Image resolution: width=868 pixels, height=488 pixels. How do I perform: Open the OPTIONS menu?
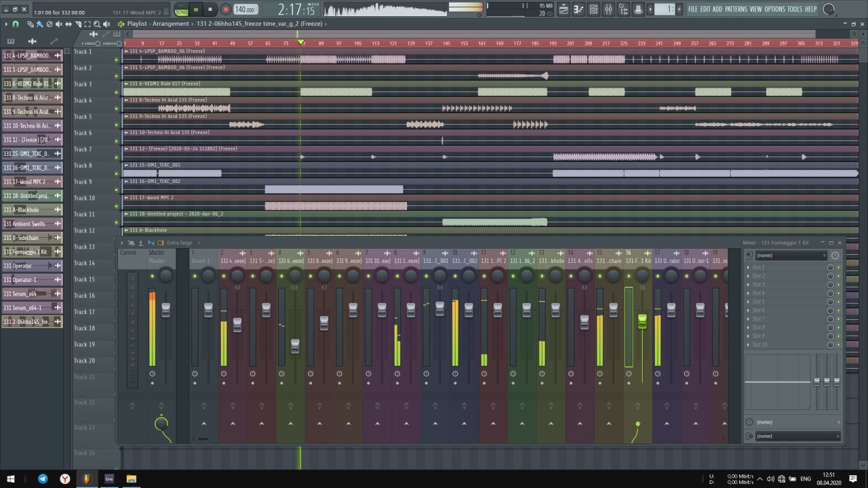pos(775,9)
